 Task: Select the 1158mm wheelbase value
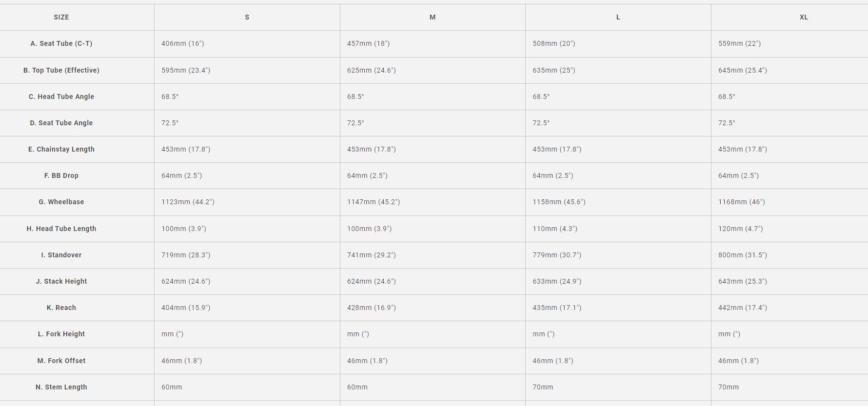tap(559, 202)
